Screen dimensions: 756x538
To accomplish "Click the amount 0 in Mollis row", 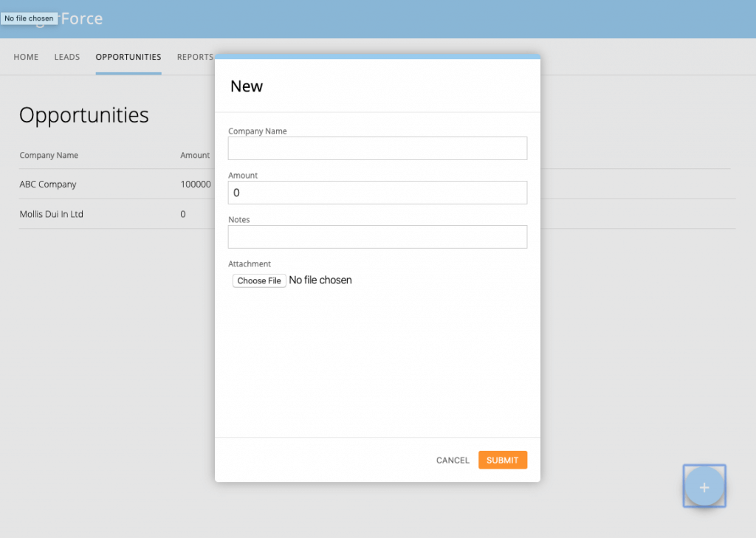I will coord(183,214).
